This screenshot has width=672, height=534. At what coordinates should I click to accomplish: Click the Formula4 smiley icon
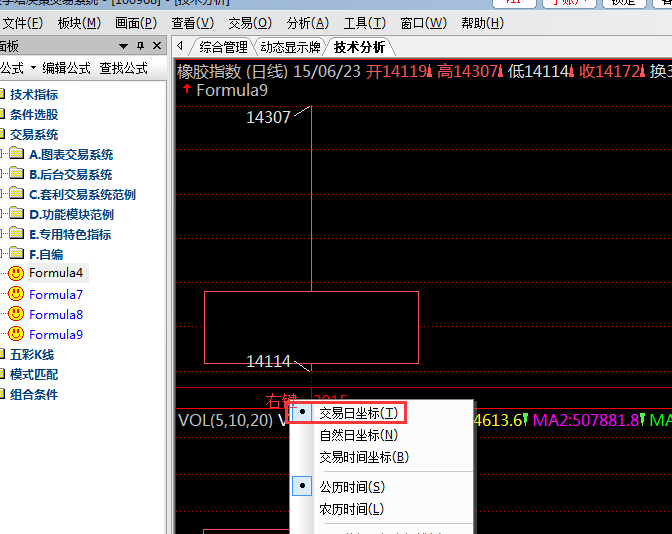click(x=16, y=273)
